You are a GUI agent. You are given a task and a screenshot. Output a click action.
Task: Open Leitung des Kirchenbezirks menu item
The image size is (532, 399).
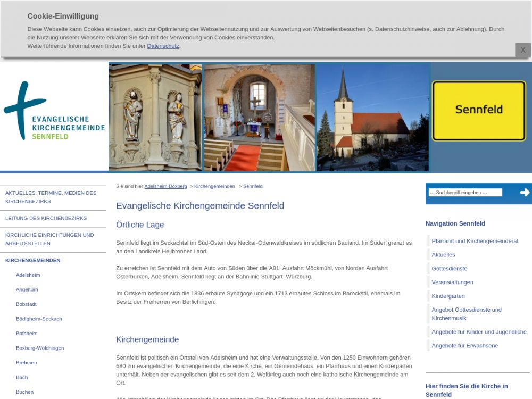tap(46, 218)
